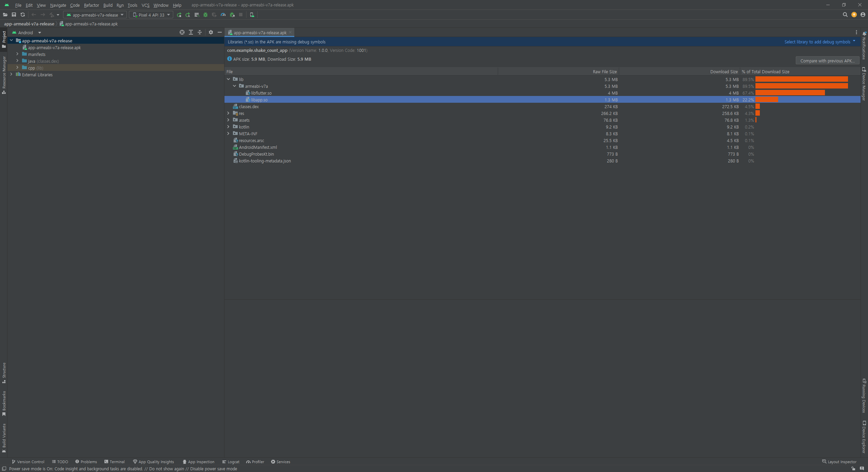Click Select Opened File target icon
868x472 pixels.
182,33
